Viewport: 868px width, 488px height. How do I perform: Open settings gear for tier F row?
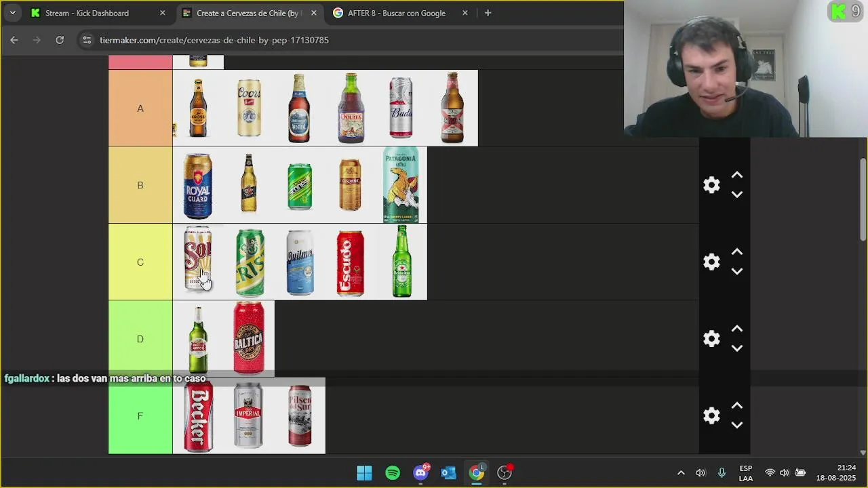(711, 415)
